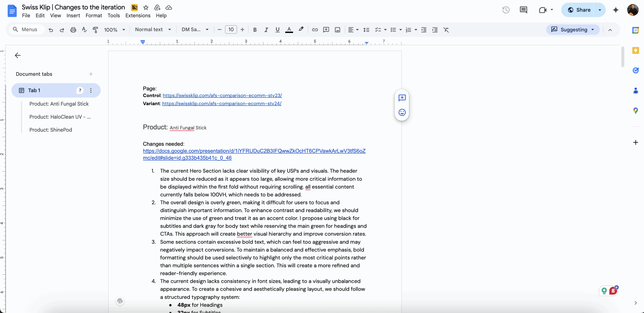Open Google Calendar side panel
The image size is (644, 313).
pyautogui.click(x=635, y=30)
